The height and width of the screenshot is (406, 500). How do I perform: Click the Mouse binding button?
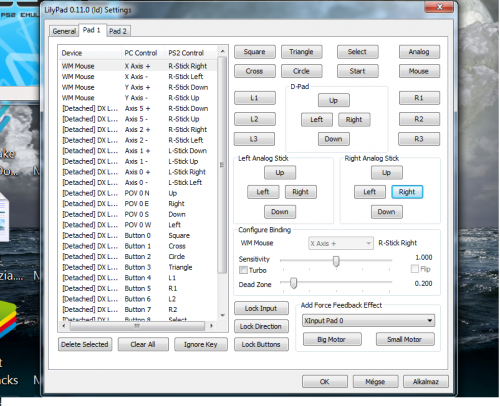point(419,71)
